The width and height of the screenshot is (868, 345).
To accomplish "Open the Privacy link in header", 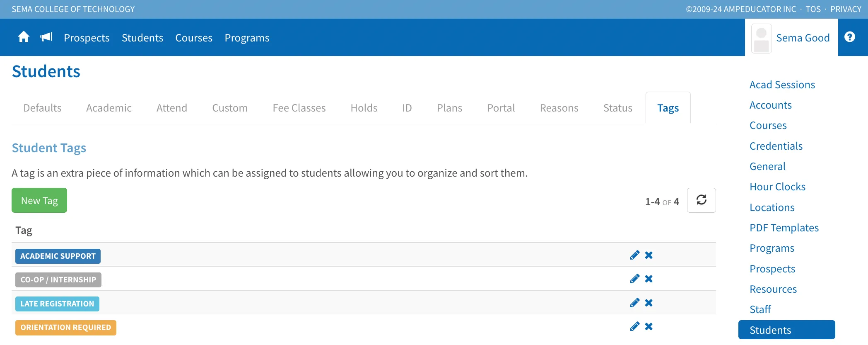I will click(846, 9).
